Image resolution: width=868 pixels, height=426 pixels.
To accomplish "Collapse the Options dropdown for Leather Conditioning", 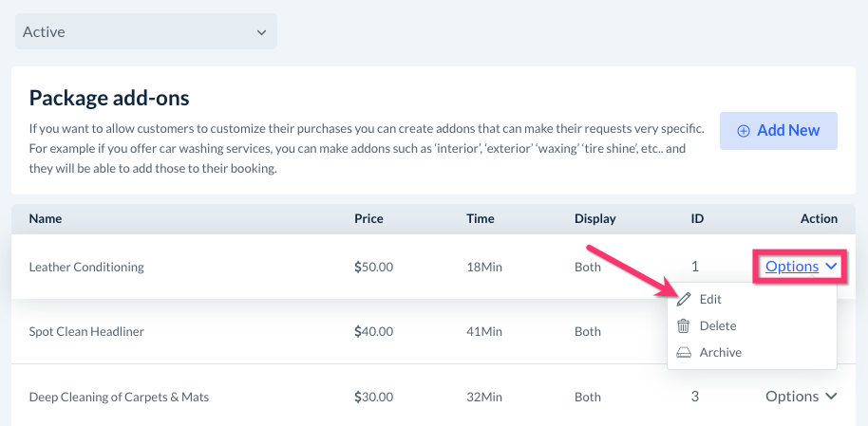I will [832, 267].
